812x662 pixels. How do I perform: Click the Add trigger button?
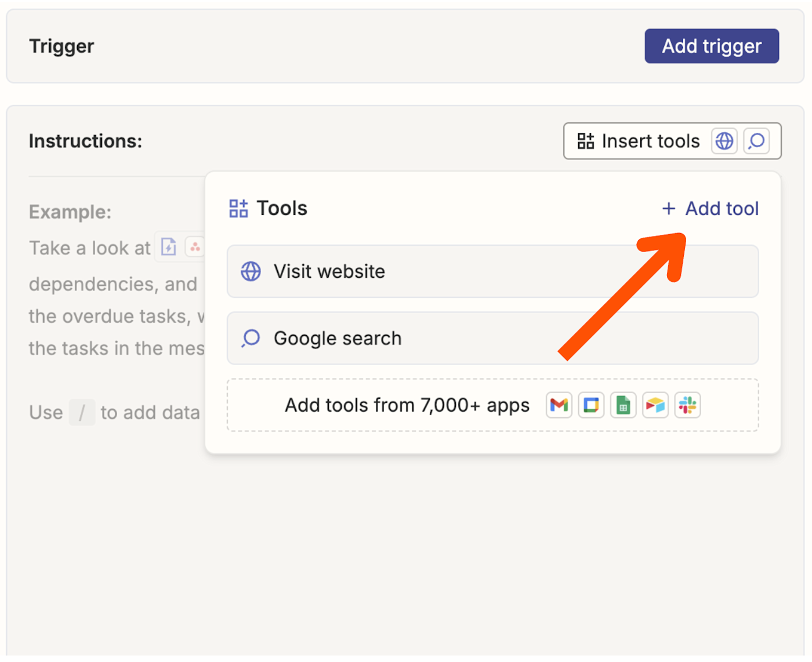pyautogui.click(x=711, y=46)
